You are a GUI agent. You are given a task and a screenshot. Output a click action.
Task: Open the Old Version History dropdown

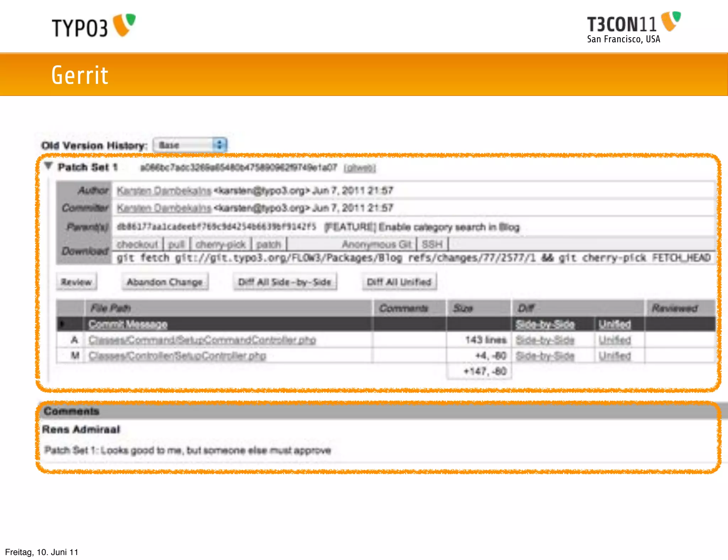(x=190, y=145)
